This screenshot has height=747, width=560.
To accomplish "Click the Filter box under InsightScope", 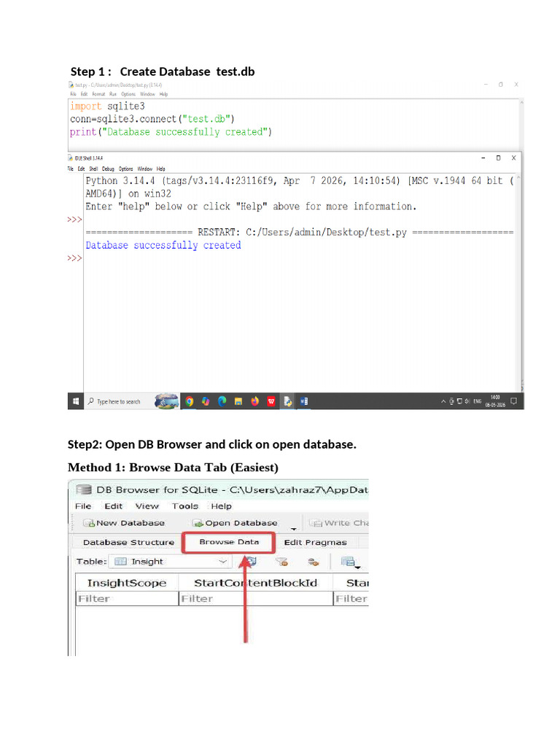I will pyautogui.click(x=127, y=598).
